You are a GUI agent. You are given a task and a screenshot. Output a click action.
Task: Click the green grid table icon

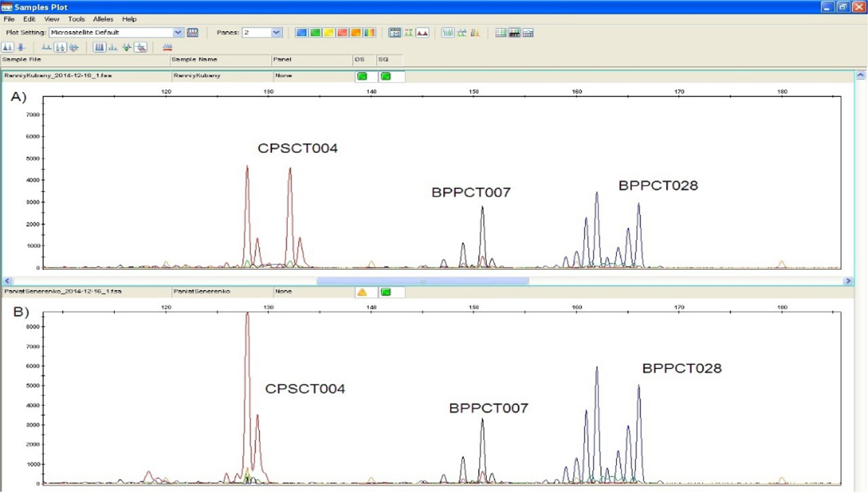[501, 33]
